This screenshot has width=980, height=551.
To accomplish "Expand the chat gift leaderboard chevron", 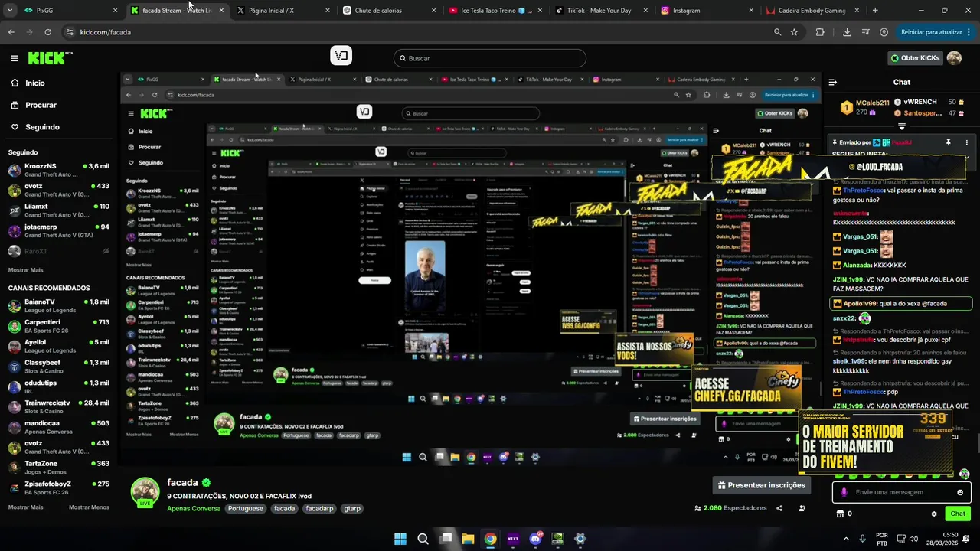I will 901,126.
